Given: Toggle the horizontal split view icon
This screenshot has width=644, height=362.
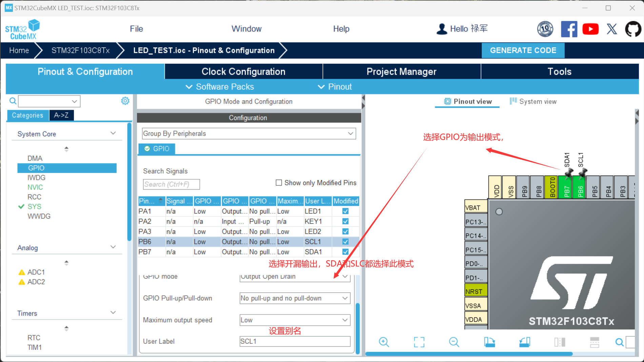Looking at the screenshot, I should 595,342.
